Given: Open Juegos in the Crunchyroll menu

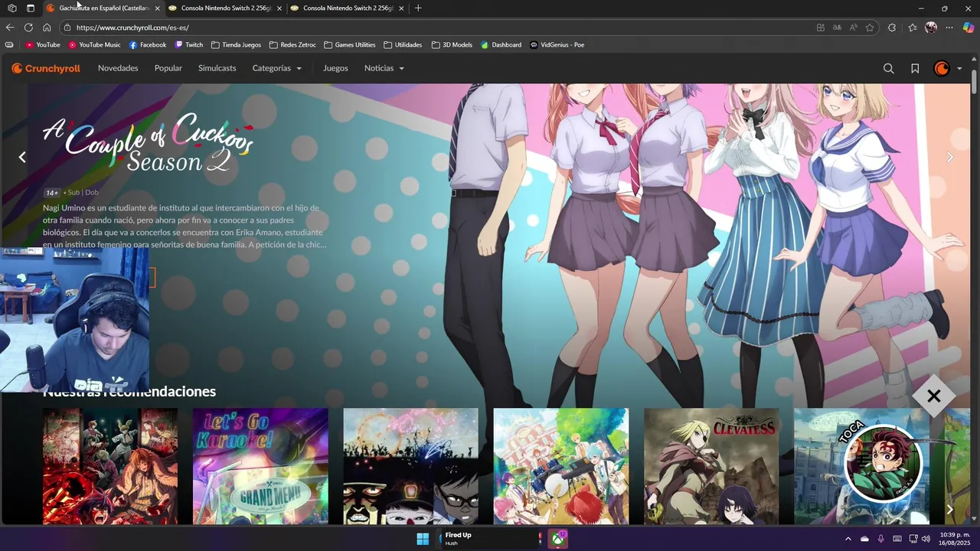Looking at the screenshot, I should point(335,68).
